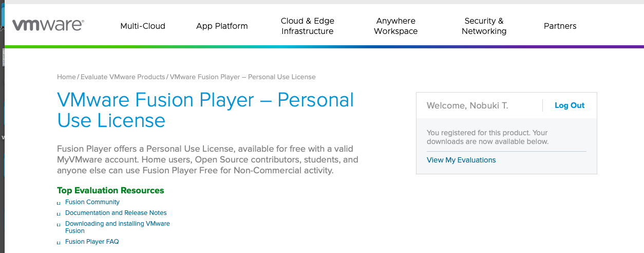
Task: Click the Log Out link
Action: tap(570, 105)
